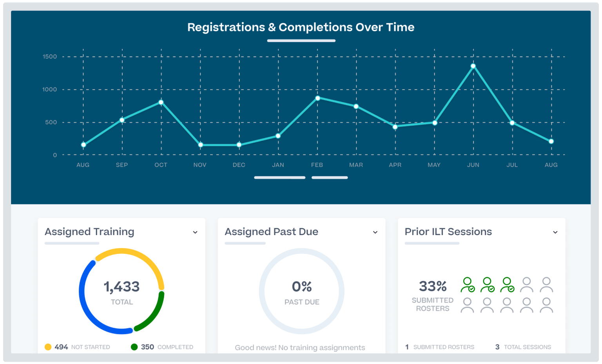
Task: Expand the Assigned Past Due card chevron
Action: (x=375, y=232)
